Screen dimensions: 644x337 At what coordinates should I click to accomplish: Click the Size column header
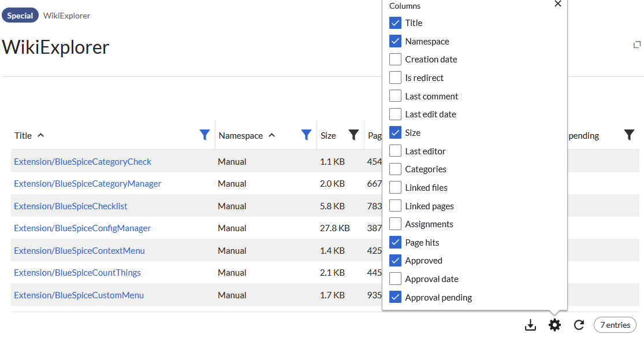(x=328, y=136)
